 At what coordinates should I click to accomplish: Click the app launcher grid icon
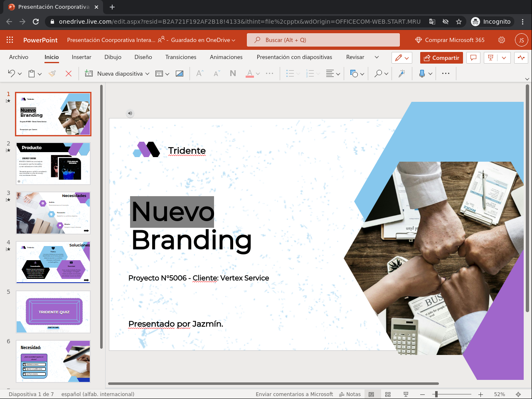(x=10, y=40)
